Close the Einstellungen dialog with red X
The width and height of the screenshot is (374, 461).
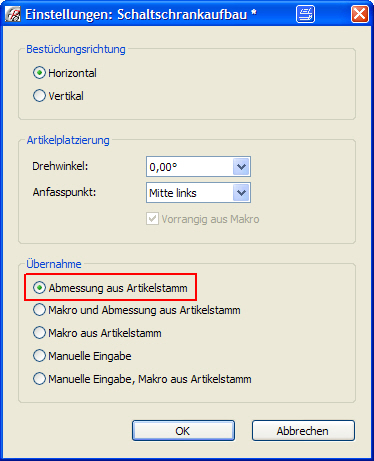360,14
